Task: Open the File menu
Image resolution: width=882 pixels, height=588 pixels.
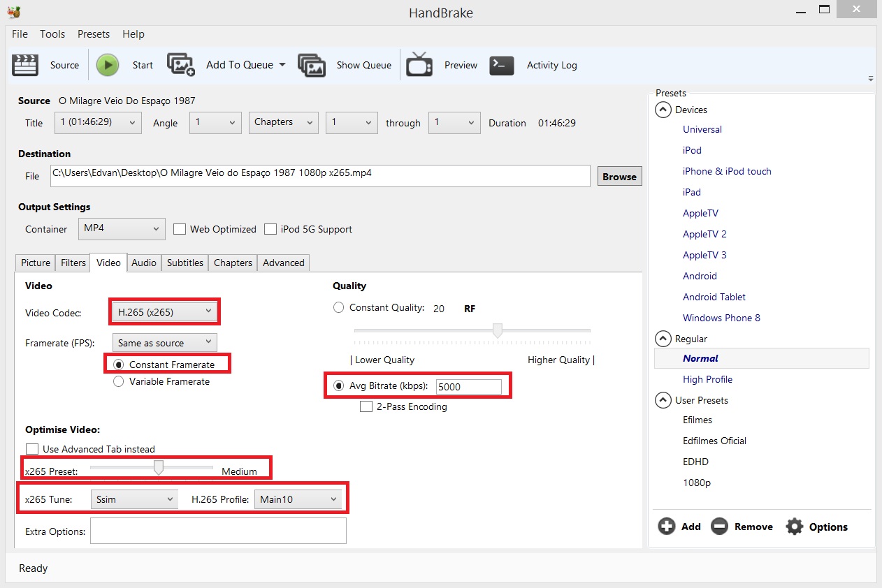Action: click(20, 34)
